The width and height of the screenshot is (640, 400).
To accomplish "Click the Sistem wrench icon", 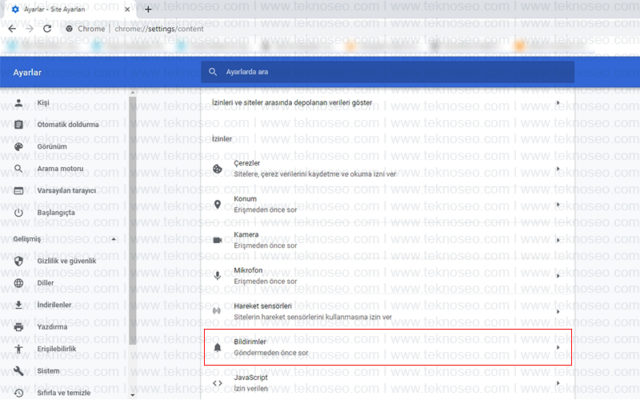I will click(18, 371).
